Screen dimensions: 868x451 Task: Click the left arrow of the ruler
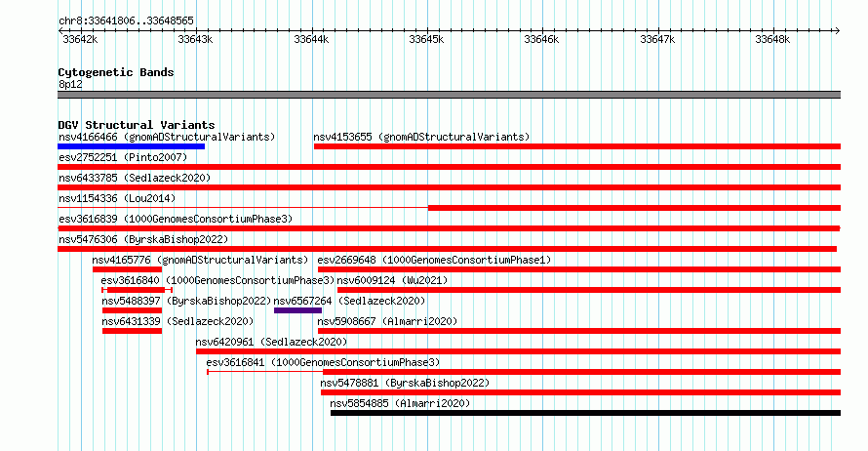60,30
